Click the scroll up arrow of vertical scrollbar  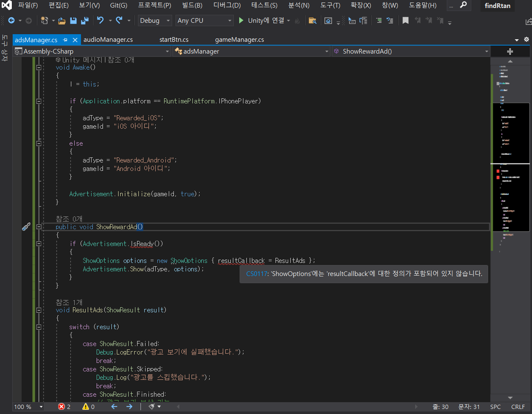point(510,61)
